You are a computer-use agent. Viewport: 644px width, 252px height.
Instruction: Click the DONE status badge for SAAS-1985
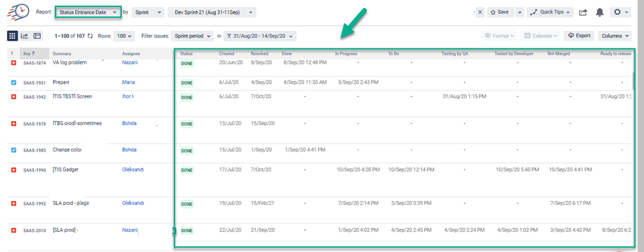187,151
